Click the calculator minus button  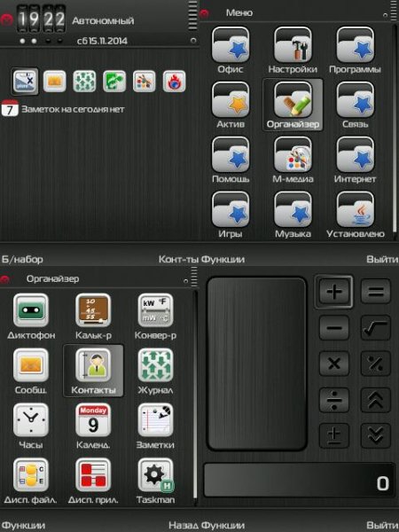point(334,328)
